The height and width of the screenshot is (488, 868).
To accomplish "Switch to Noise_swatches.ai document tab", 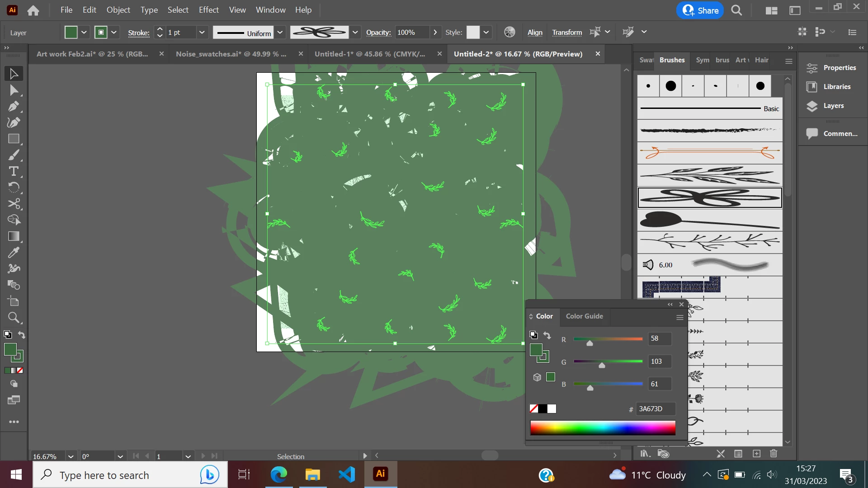I will (231, 54).
